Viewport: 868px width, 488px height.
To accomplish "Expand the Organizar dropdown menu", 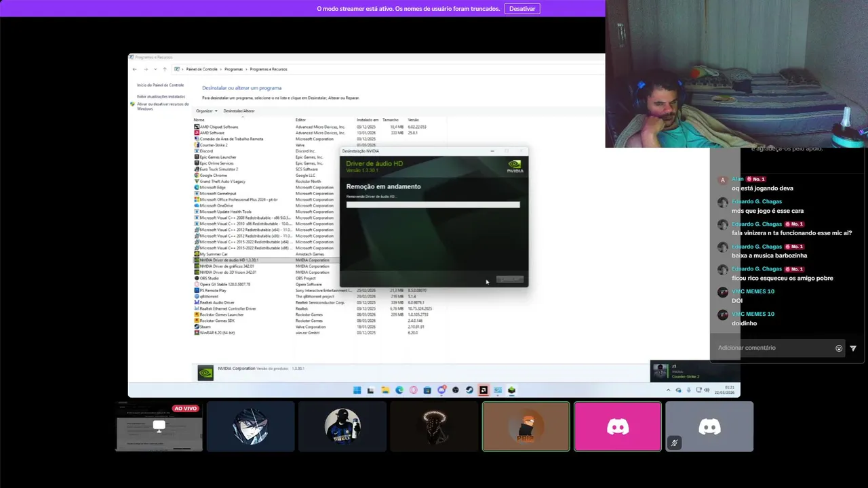I will (x=207, y=111).
